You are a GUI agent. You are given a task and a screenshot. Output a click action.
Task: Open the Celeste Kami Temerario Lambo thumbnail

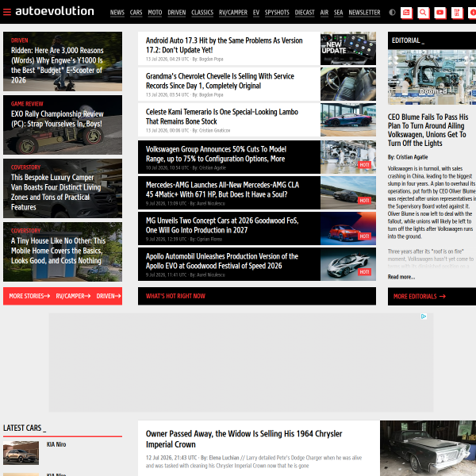348,120
